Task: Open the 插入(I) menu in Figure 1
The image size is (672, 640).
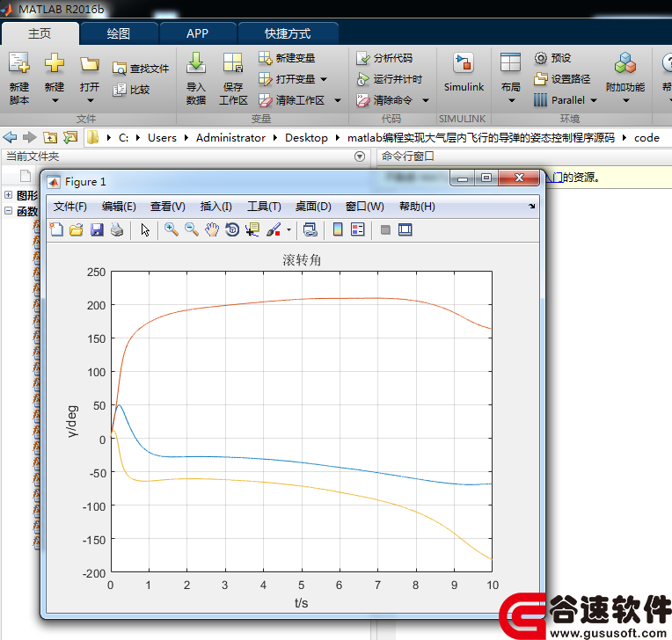Action: coord(215,207)
